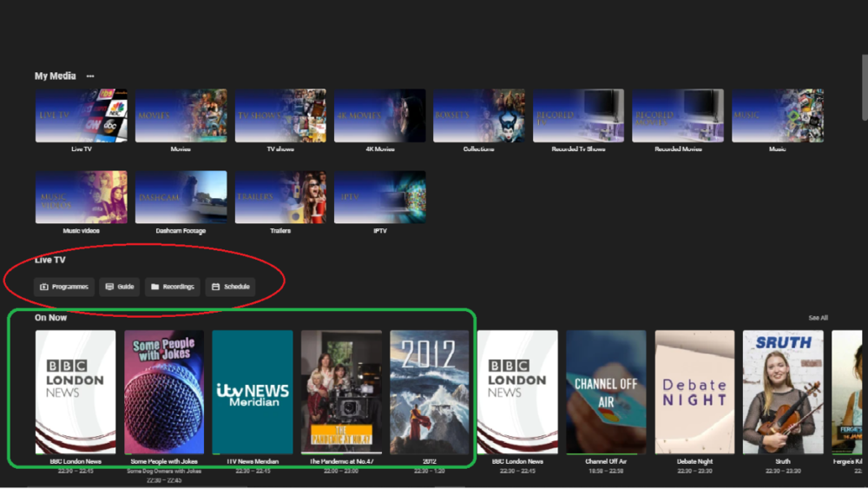
Task: Click the '22:00 – 23:00' time label
Action: [341, 471]
